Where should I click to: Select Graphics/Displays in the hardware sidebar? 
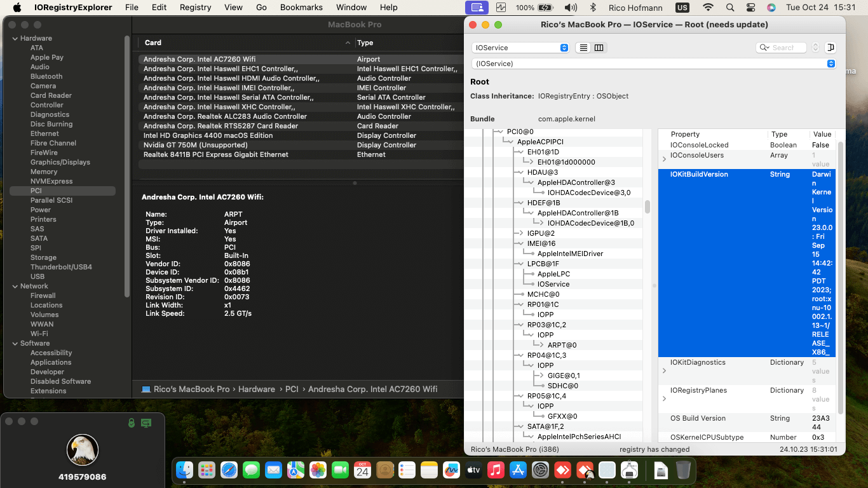[x=60, y=162]
